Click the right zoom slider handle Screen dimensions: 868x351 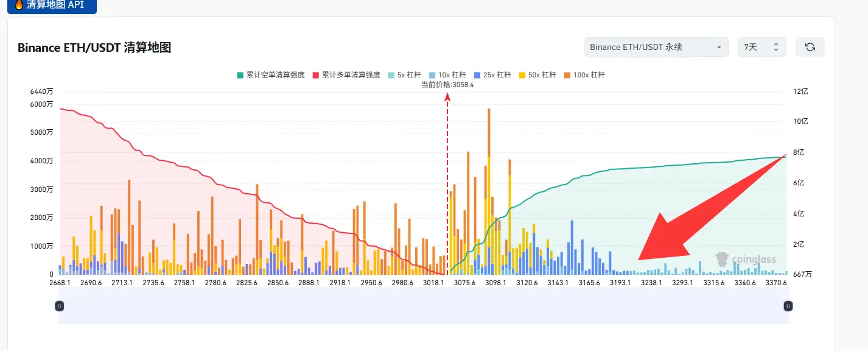[x=788, y=306]
